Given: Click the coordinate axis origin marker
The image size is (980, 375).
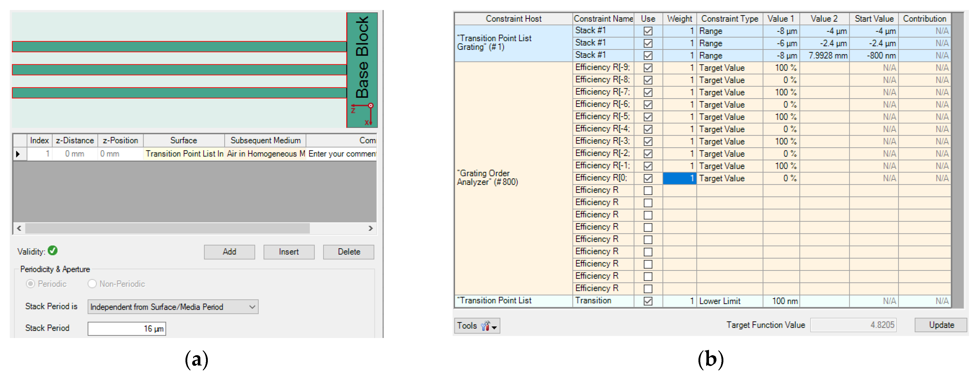Looking at the screenshot, I should (x=370, y=105).
